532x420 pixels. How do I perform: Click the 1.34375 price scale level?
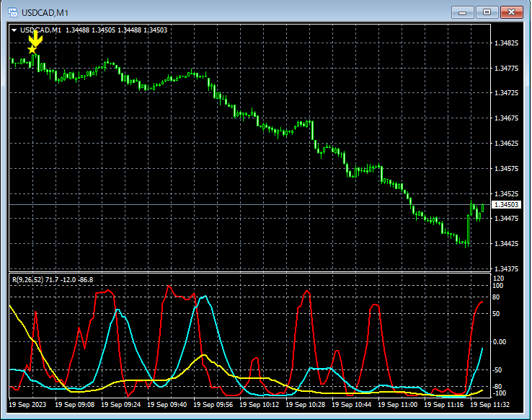point(506,269)
